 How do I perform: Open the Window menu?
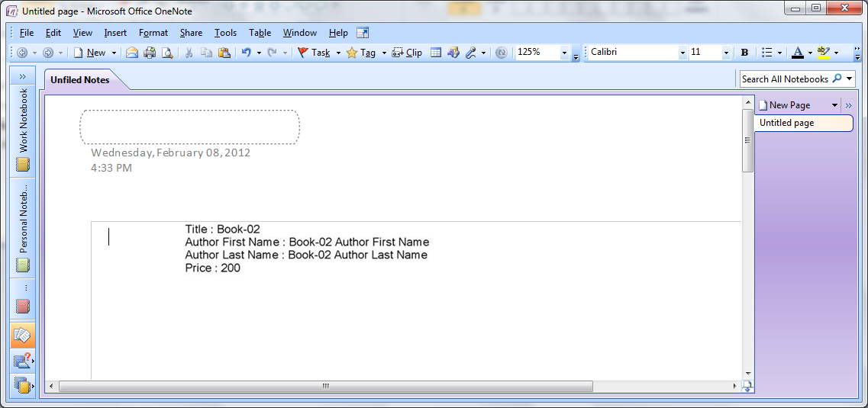(299, 33)
